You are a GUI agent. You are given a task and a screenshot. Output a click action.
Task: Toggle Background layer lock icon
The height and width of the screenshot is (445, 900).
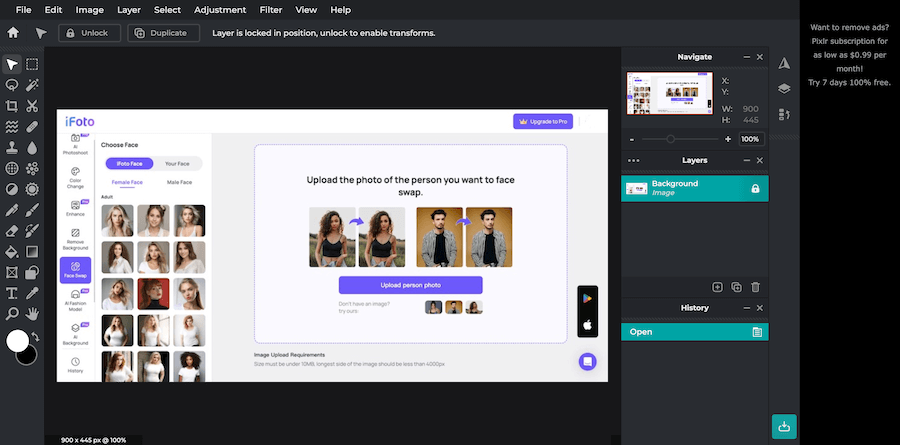click(x=755, y=188)
